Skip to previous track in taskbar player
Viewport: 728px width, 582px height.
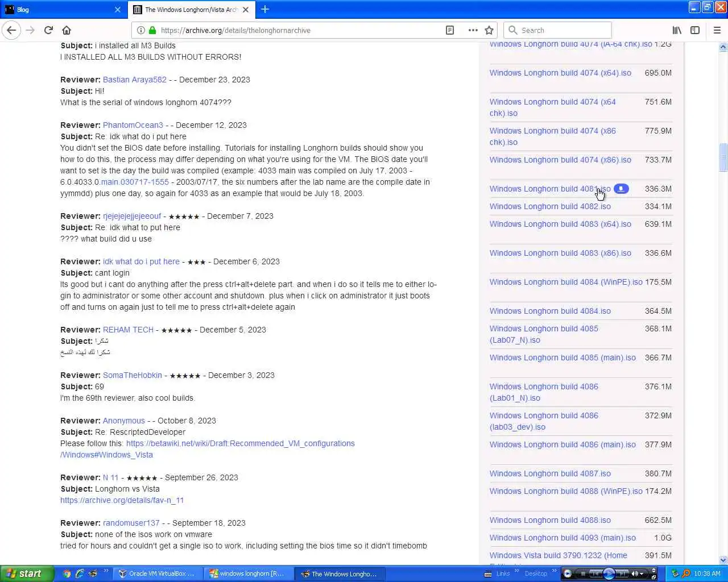tap(596, 573)
